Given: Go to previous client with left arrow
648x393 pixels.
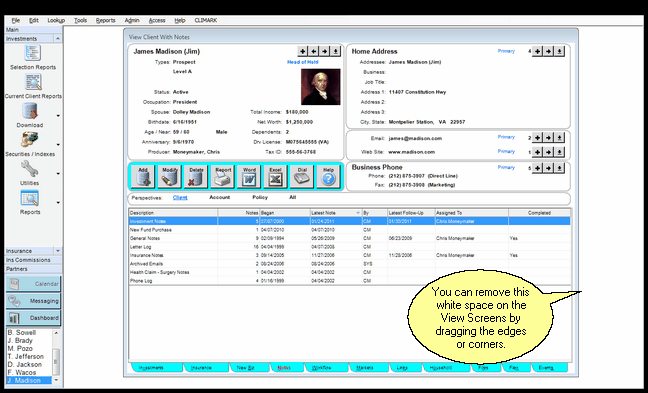Looking at the screenshot, I should (314, 51).
